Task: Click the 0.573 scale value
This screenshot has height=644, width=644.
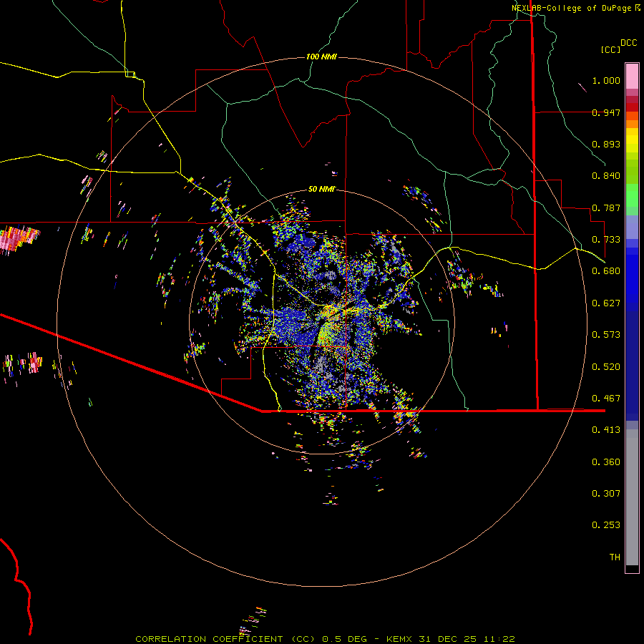Action: (x=606, y=335)
